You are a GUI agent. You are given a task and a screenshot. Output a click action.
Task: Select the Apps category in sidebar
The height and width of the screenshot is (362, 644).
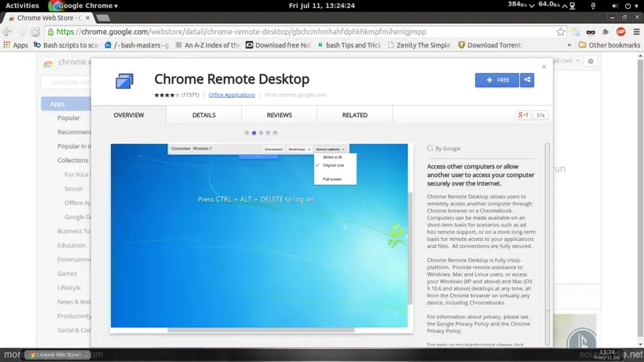coord(65,104)
